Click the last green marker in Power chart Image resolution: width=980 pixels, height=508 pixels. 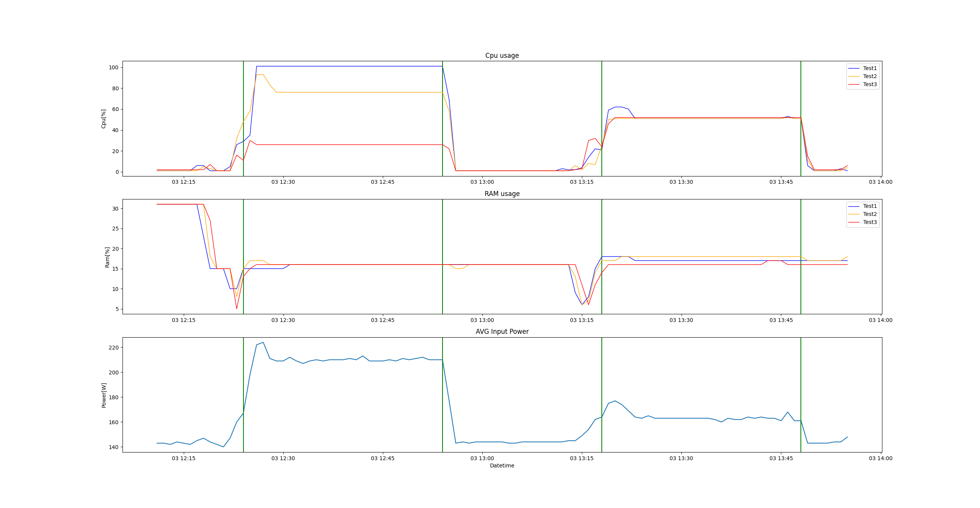pyautogui.click(x=801, y=395)
